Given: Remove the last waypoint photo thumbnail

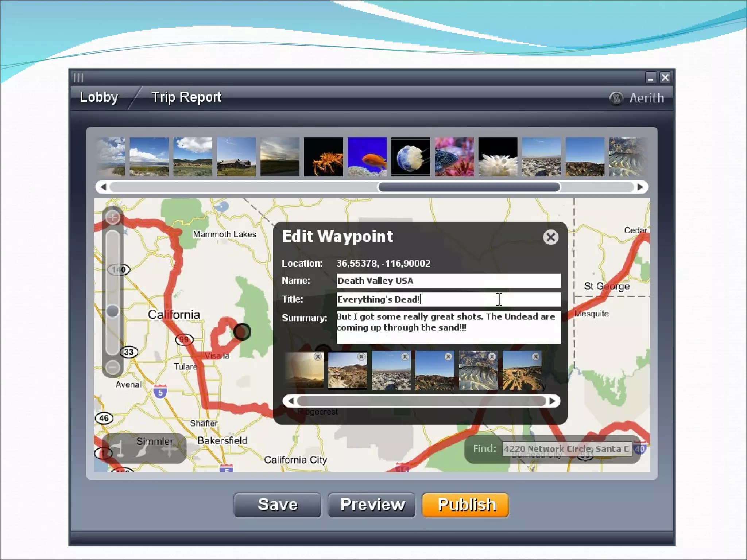Looking at the screenshot, I should point(535,357).
